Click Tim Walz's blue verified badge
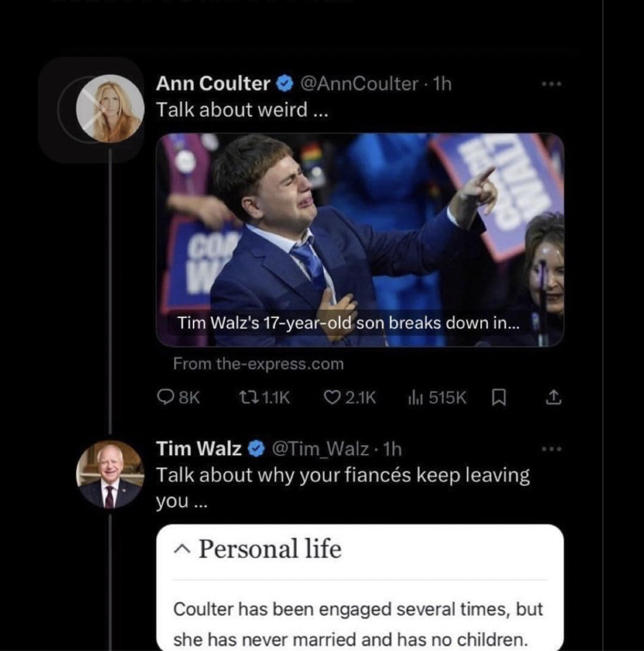 [256, 449]
